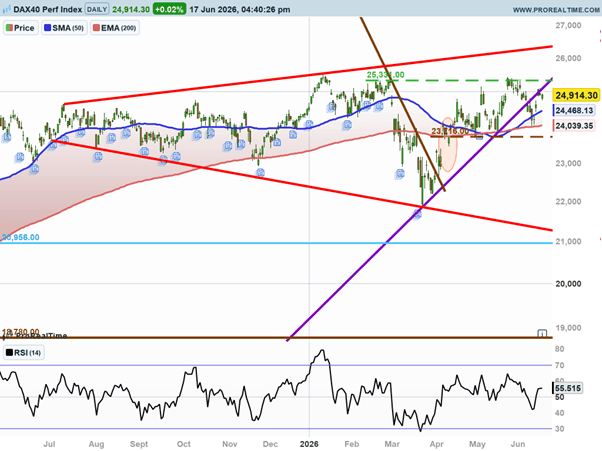Click the event marker icon at the March low

417,214
